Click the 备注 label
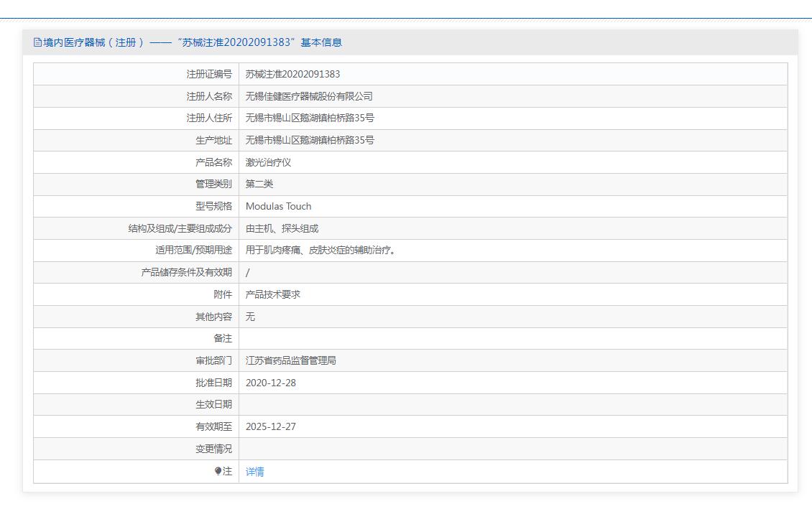Viewport: 812px width, 509px height. pyautogui.click(x=223, y=338)
